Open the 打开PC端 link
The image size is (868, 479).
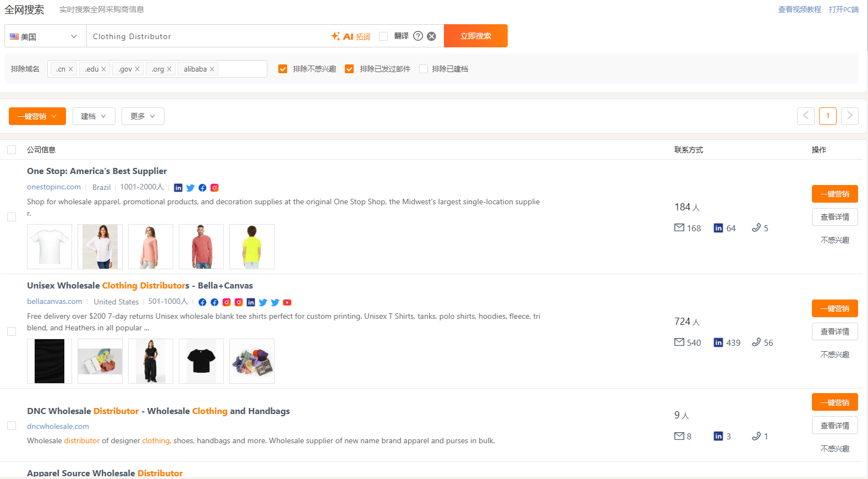(x=844, y=9)
